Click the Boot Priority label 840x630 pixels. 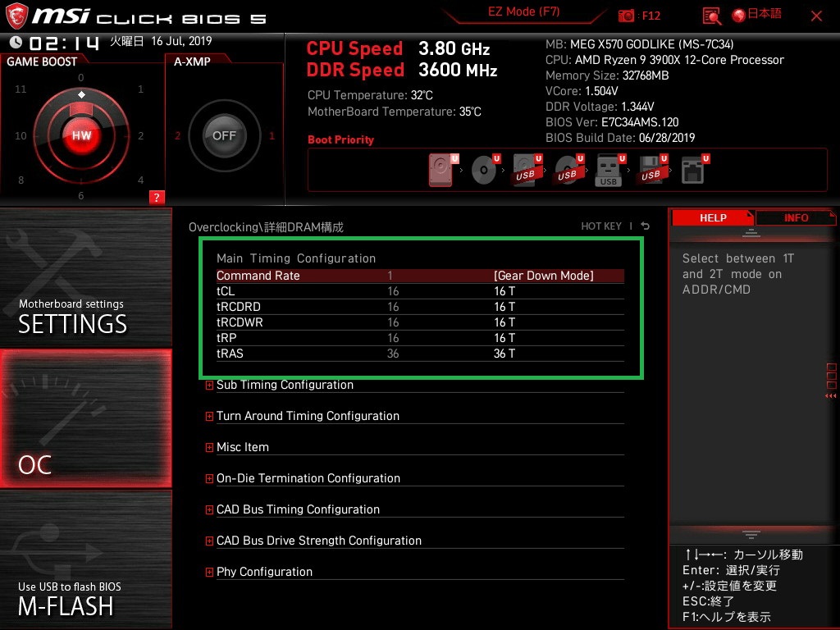point(340,139)
